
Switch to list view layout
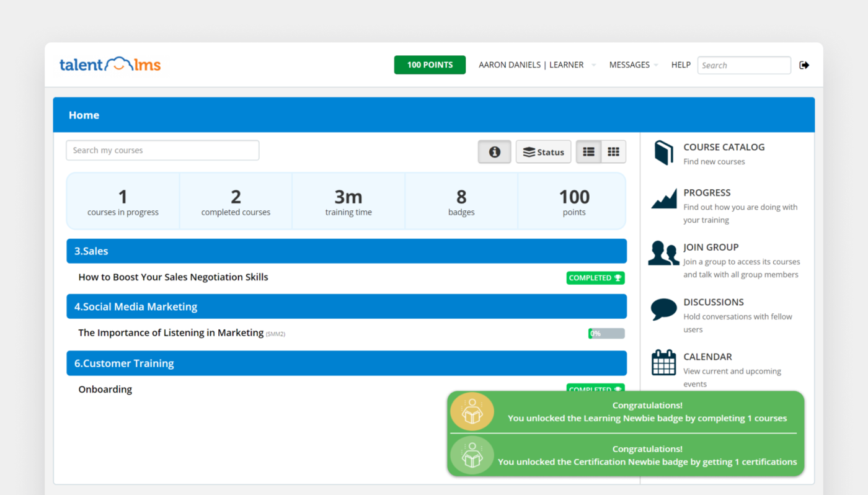click(589, 152)
